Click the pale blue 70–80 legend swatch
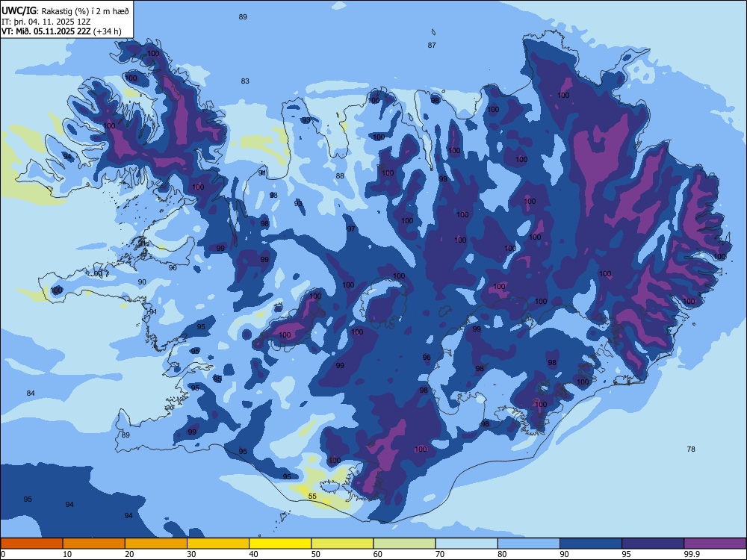The width and height of the screenshot is (747, 560). (466, 544)
